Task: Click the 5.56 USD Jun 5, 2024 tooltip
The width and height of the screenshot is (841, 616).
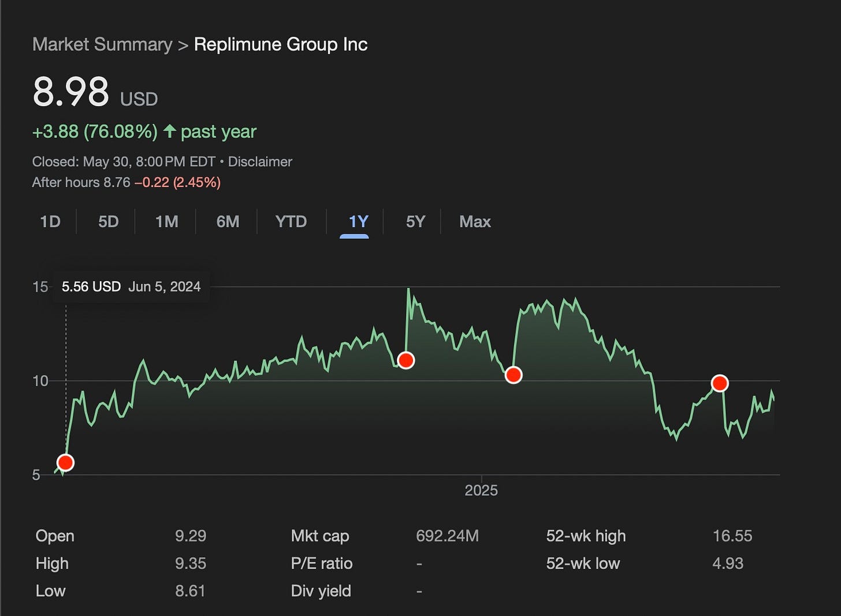Action: pyautogui.click(x=131, y=287)
